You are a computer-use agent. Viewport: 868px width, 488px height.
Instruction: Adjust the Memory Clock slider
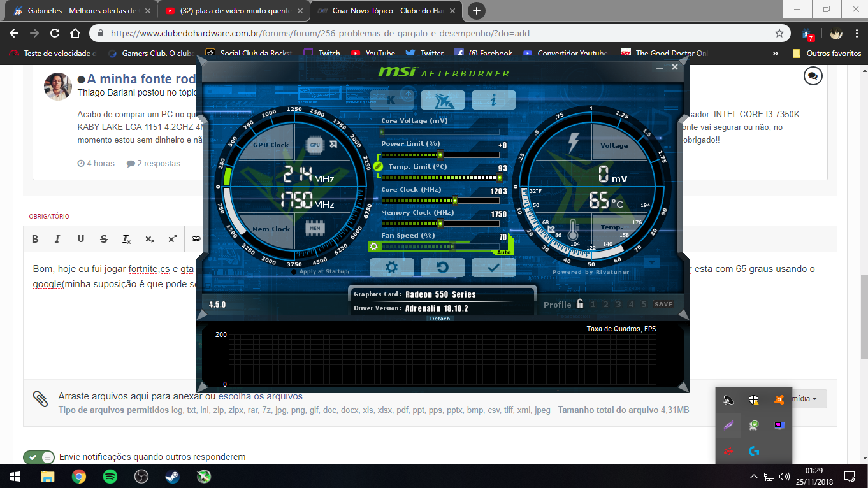pos(440,224)
